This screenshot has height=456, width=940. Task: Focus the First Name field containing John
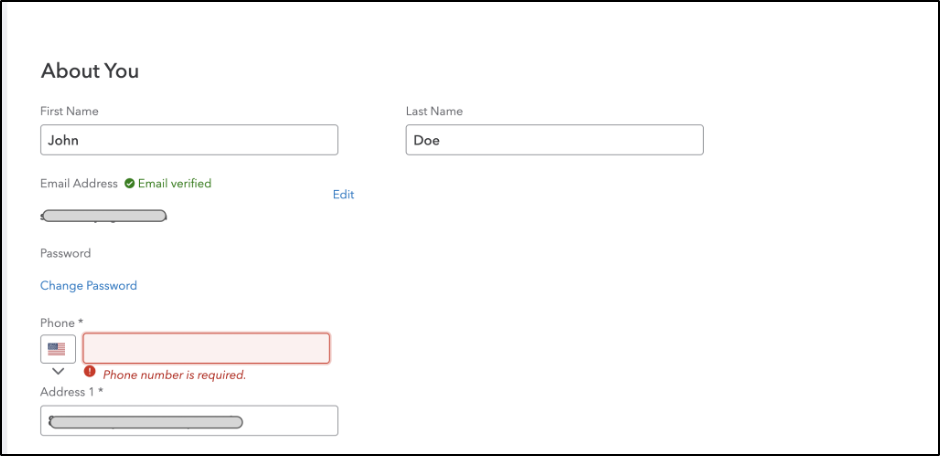tap(189, 140)
